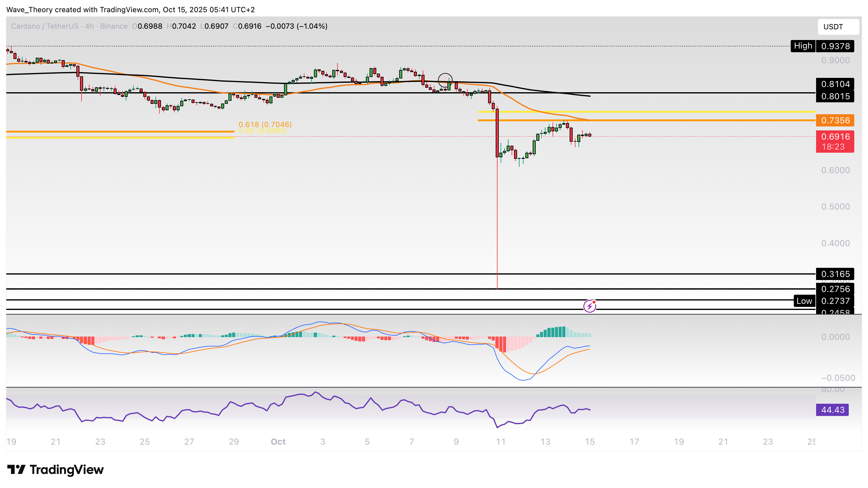Click the Oct label on time axis
The width and height of the screenshot is (868, 488).
click(x=278, y=442)
